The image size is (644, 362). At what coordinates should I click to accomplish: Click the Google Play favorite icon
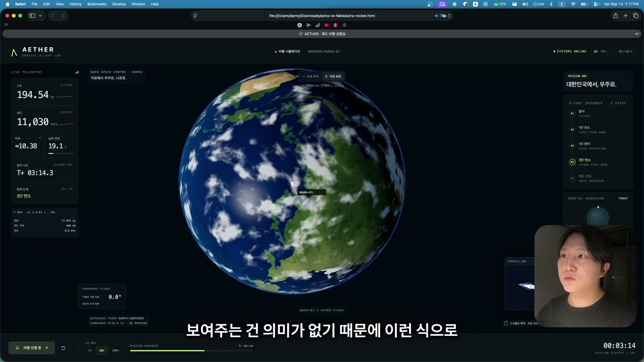coord(309,25)
